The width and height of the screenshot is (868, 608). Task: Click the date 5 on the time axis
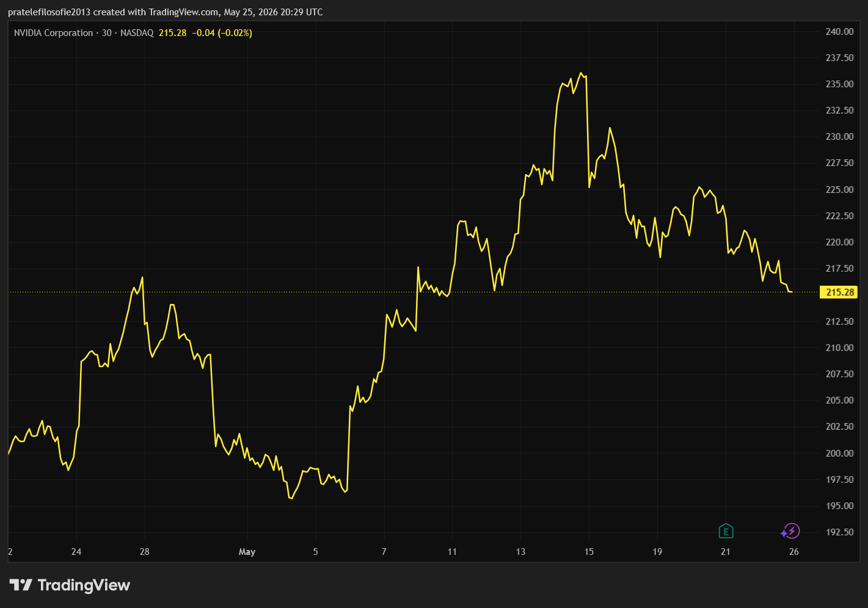coord(316,552)
